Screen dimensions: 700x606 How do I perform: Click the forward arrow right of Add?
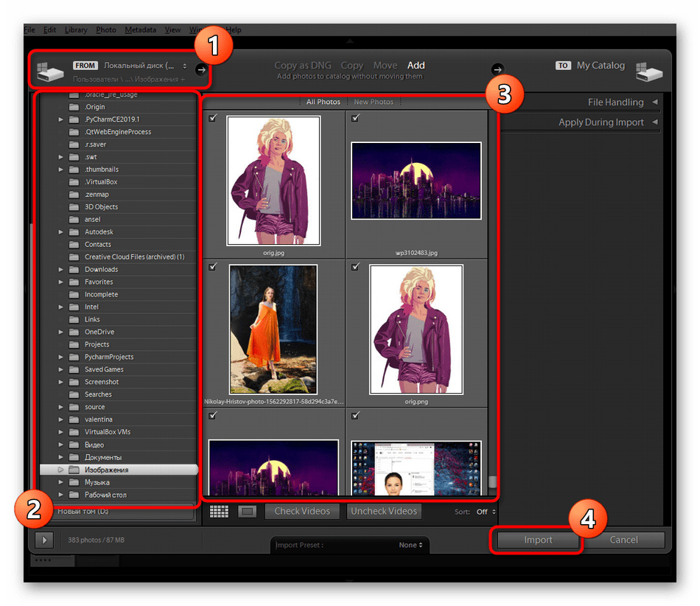tap(497, 69)
